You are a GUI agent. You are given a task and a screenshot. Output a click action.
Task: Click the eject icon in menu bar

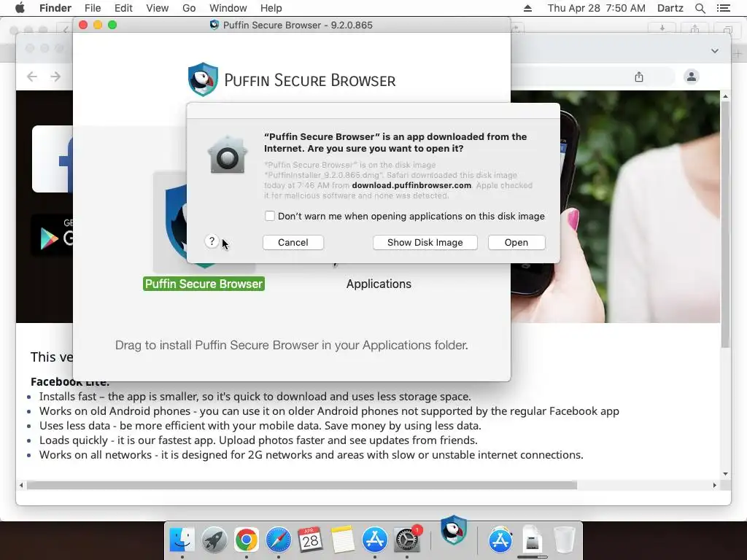527,8
